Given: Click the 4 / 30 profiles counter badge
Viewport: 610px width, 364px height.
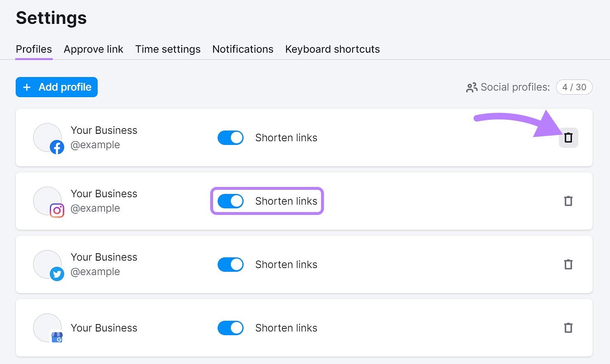Looking at the screenshot, I should click(x=574, y=87).
